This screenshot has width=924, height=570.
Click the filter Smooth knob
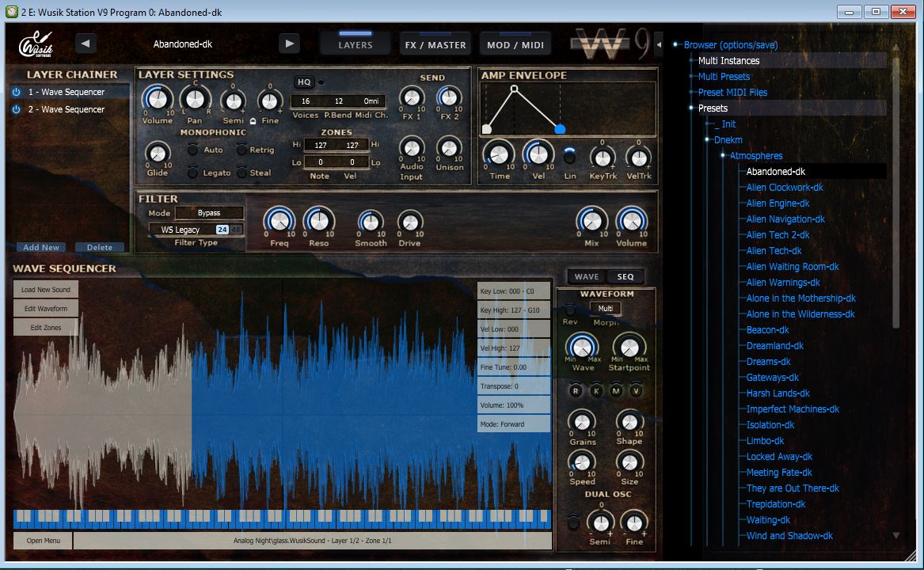click(x=370, y=222)
